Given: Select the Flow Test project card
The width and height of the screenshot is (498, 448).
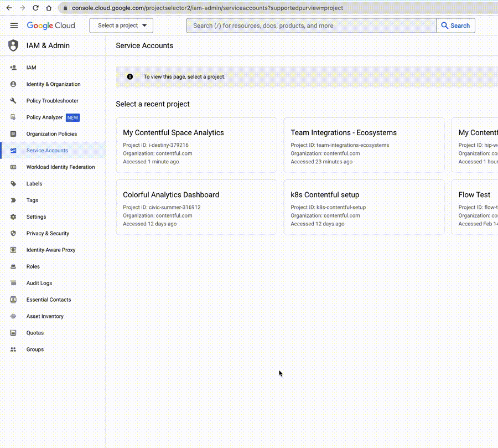Looking at the screenshot, I should tap(475, 207).
